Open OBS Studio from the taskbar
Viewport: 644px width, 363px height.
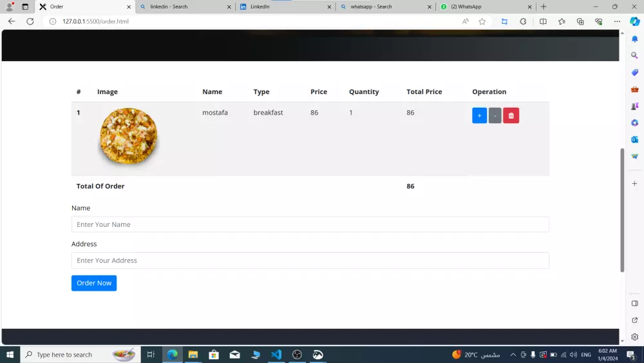[x=297, y=355]
